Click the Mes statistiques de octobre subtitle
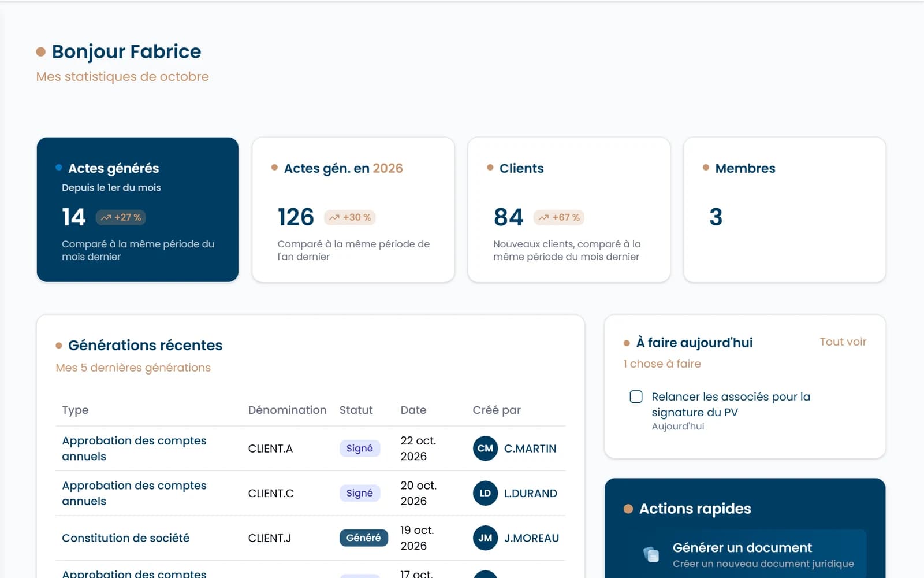This screenshot has width=924, height=578. (122, 76)
